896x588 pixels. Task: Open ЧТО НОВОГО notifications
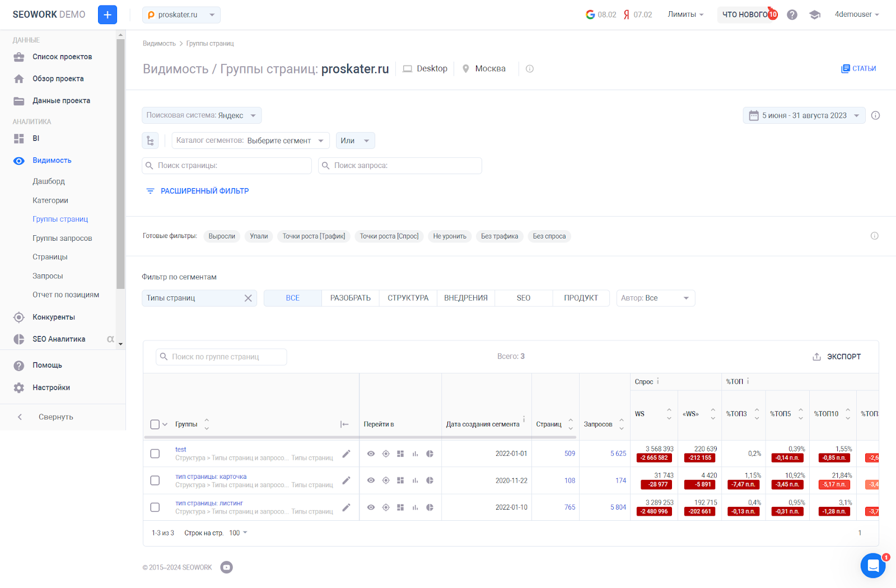point(745,15)
